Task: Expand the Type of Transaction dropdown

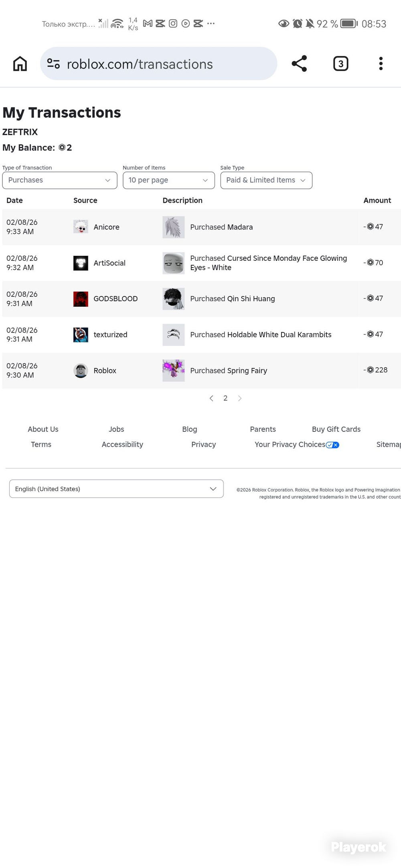Action: click(x=60, y=180)
